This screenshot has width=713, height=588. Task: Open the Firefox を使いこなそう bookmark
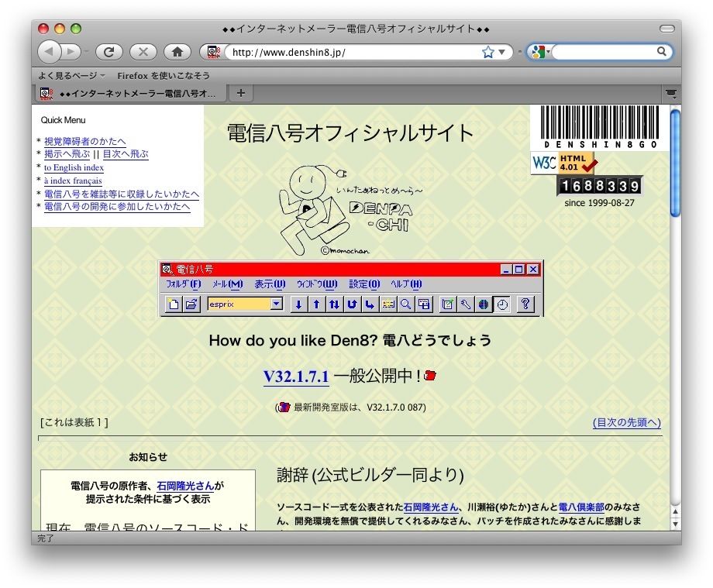[164, 76]
